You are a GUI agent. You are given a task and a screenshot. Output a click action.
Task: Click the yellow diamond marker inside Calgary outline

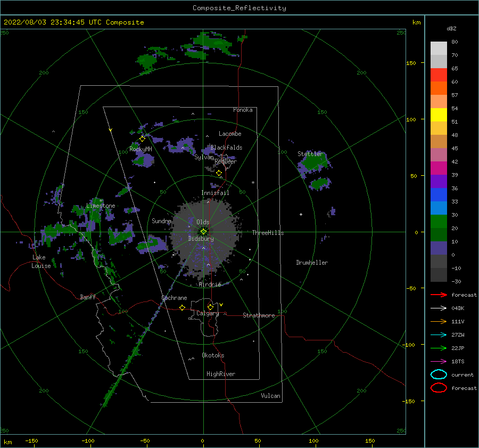[210, 307]
